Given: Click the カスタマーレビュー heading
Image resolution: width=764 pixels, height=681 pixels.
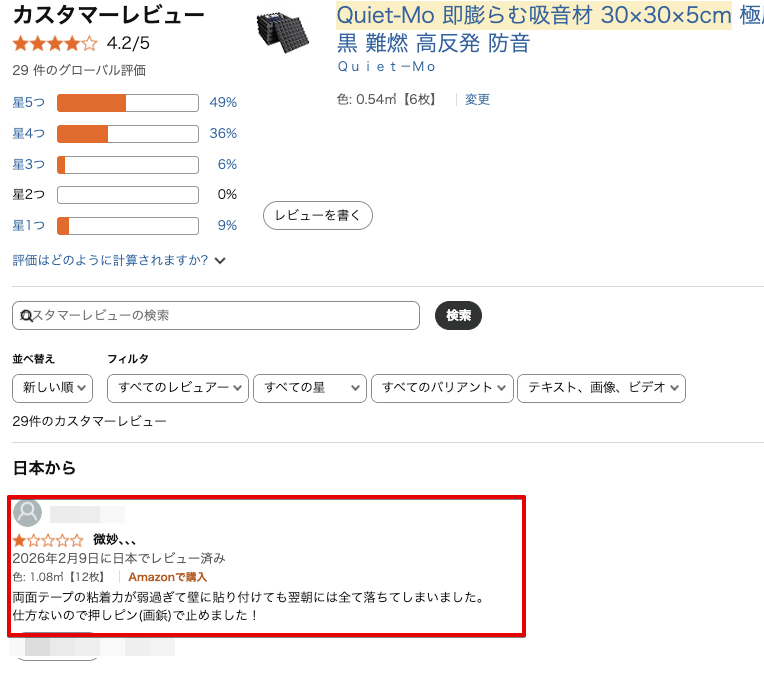Looking at the screenshot, I should tap(109, 15).
